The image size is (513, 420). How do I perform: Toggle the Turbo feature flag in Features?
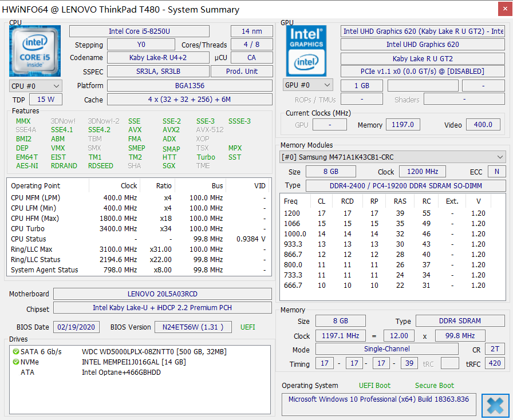207,157
